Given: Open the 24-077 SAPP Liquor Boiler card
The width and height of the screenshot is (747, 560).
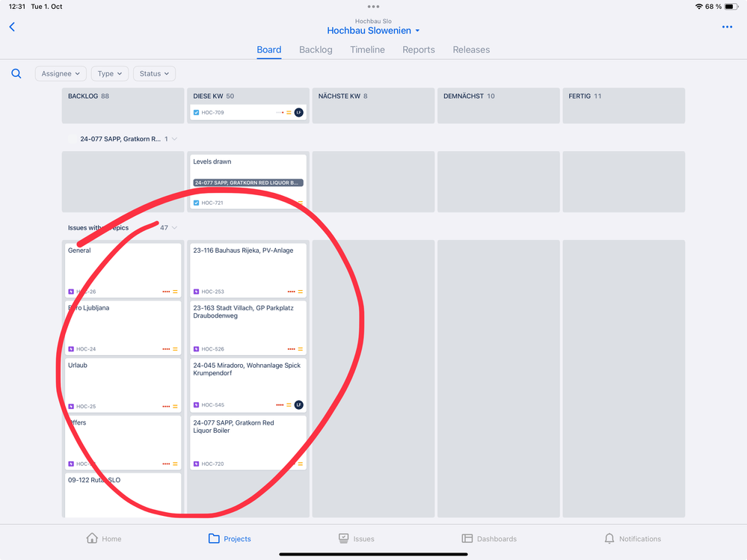Looking at the screenshot, I should click(248, 443).
